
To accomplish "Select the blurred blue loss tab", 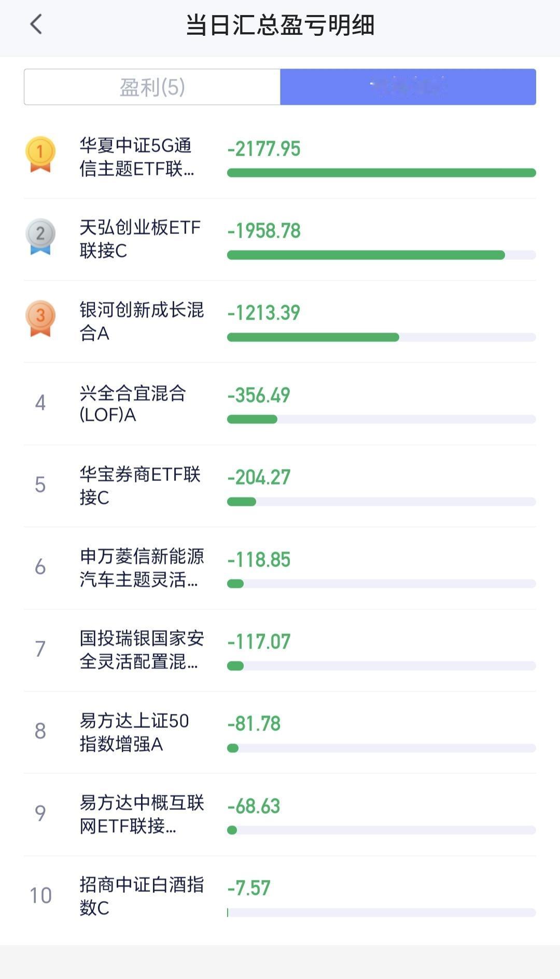I will click(x=408, y=87).
